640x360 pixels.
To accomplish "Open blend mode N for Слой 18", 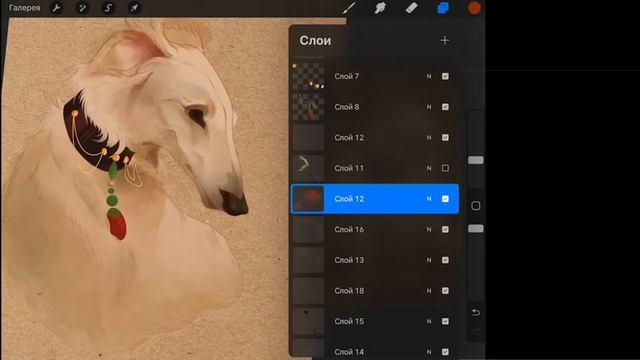I will pyautogui.click(x=429, y=291).
